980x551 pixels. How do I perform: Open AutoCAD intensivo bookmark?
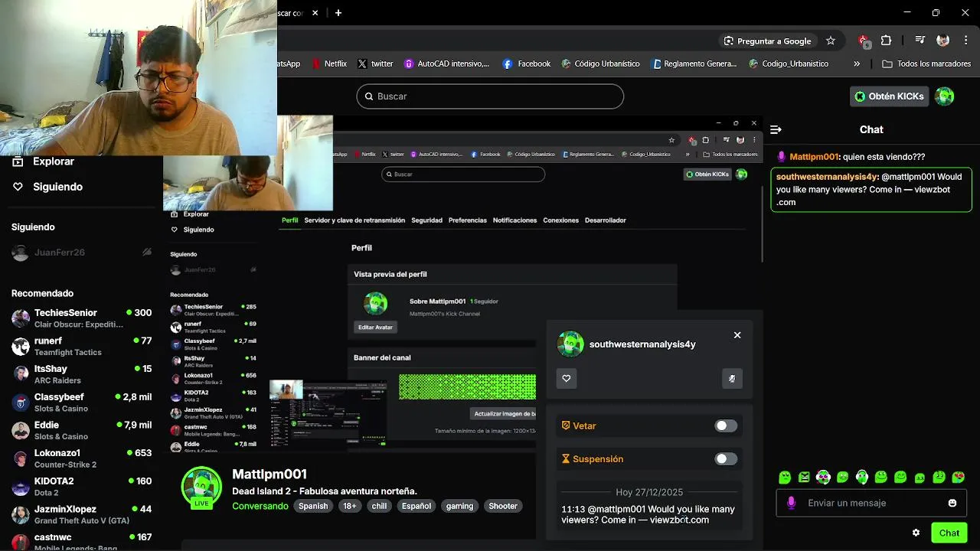(446, 64)
